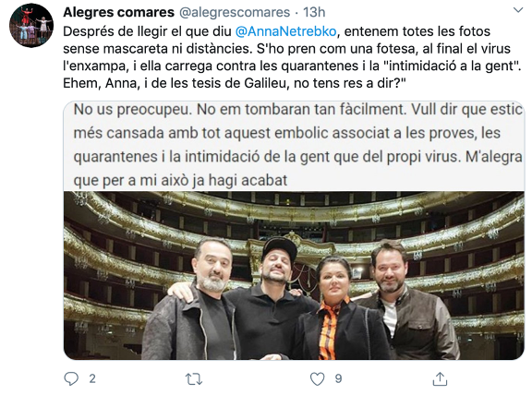Open the tweet via the 13h timestamp
532x395 pixels.
click(x=314, y=12)
